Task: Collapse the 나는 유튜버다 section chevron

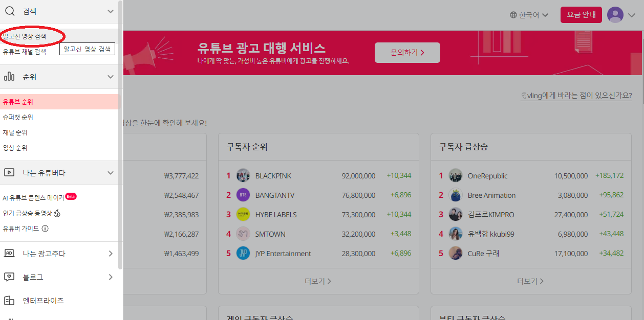Action: (111, 173)
